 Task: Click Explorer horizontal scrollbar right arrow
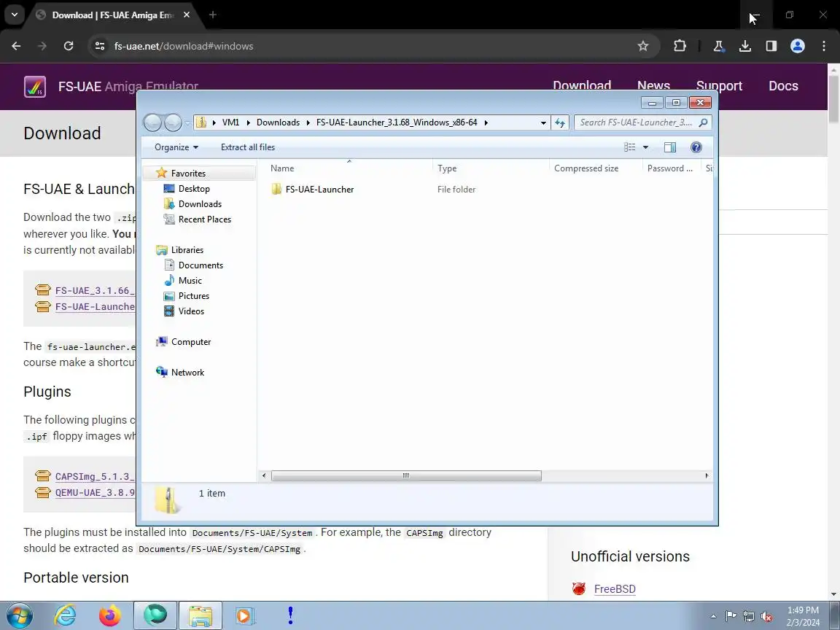pyautogui.click(x=707, y=475)
